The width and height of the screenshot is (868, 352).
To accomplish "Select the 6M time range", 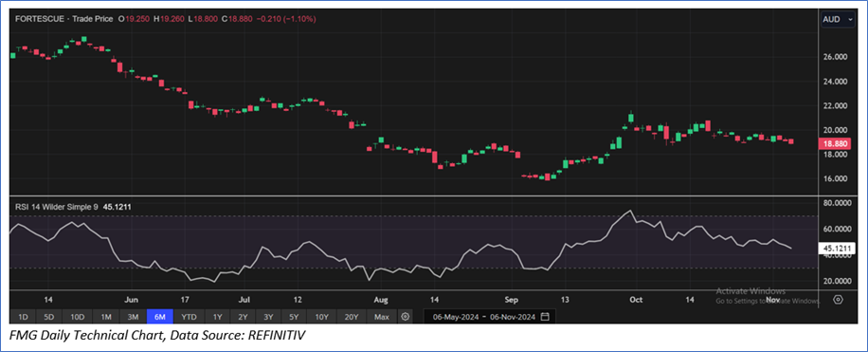I will coord(160,317).
